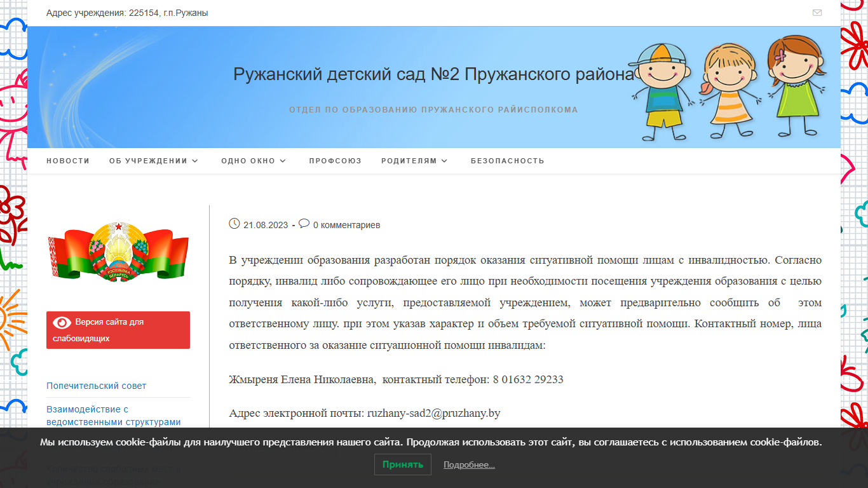This screenshot has height=488, width=868.
Task: Open the Подробнее cookie details link
Action: pos(469,465)
